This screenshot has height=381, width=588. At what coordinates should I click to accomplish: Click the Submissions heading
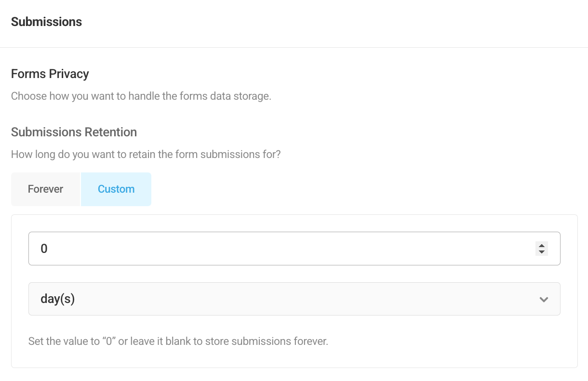point(46,22)
